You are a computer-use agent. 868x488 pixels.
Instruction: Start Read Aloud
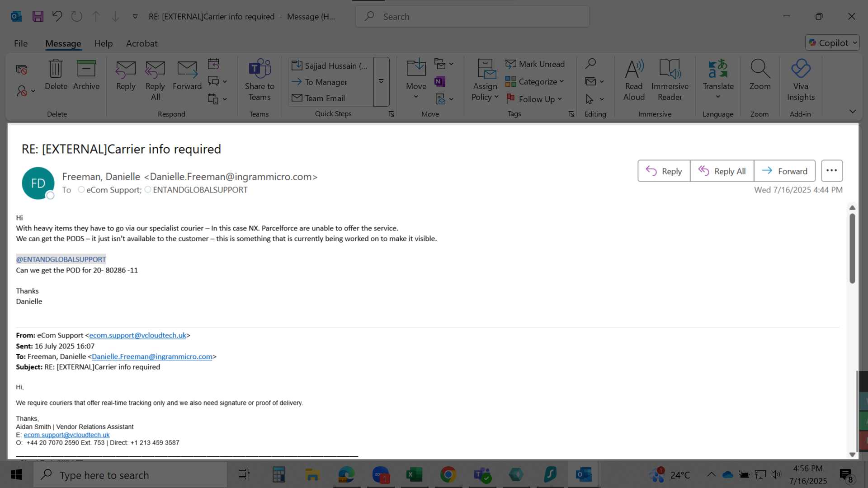coord(634,80)
